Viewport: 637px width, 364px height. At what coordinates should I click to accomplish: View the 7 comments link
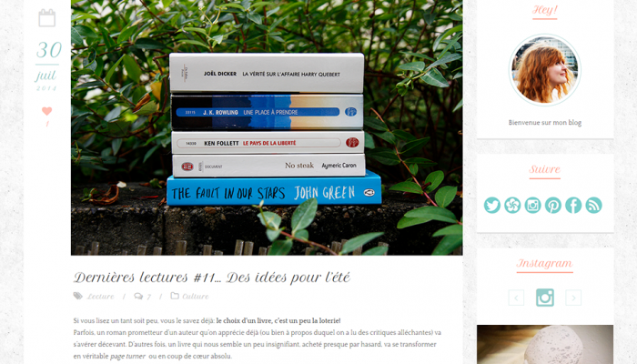143,297
